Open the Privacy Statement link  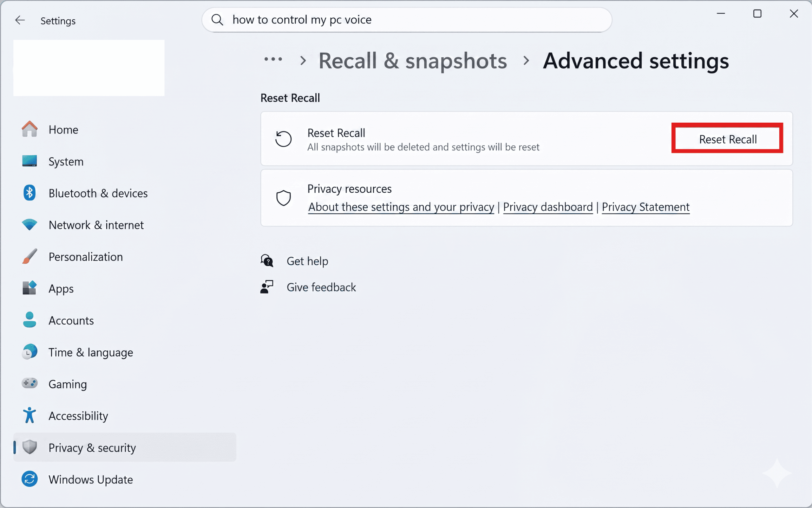[645, 207]
